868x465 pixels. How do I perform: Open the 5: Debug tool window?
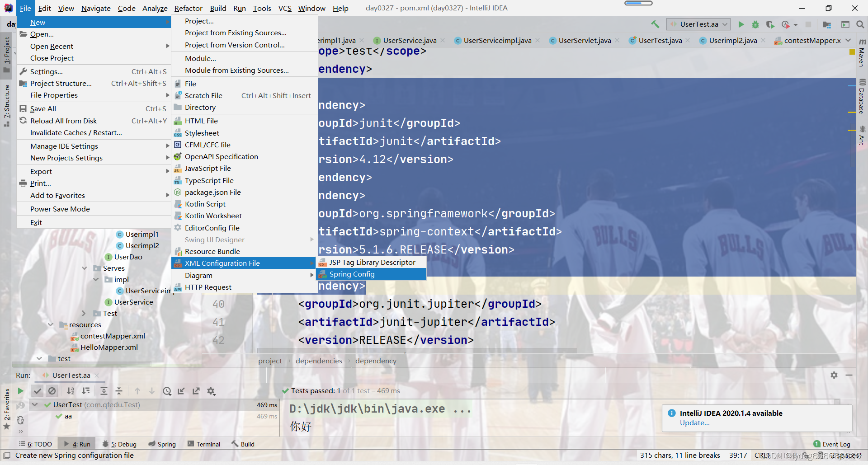(x=119, y=444)
